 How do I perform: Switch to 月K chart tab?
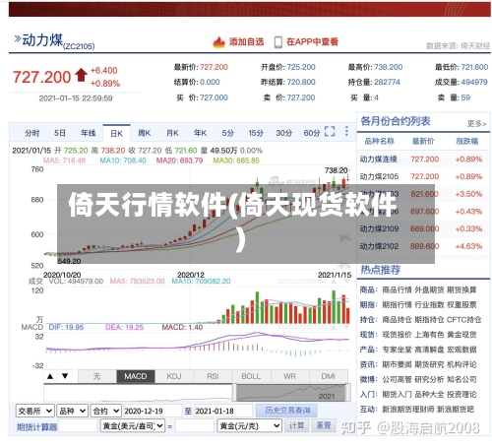point(172,133)
